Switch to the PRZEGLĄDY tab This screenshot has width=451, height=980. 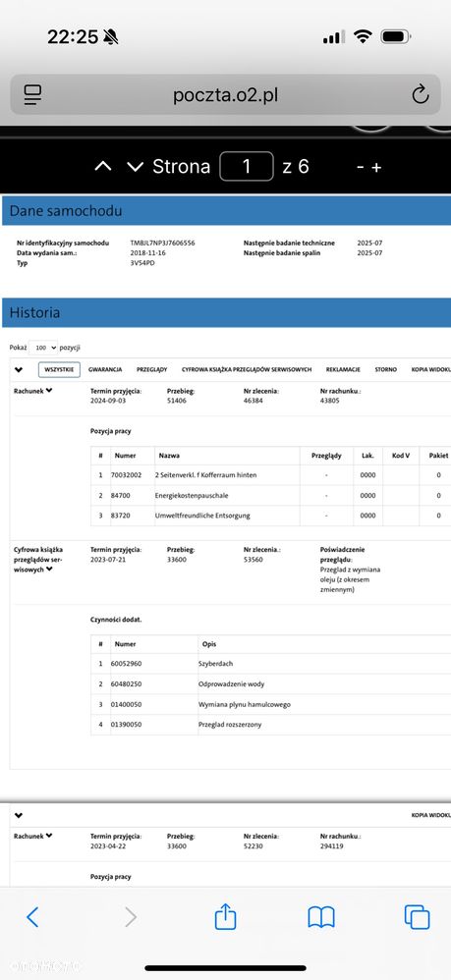click(152, 370)
